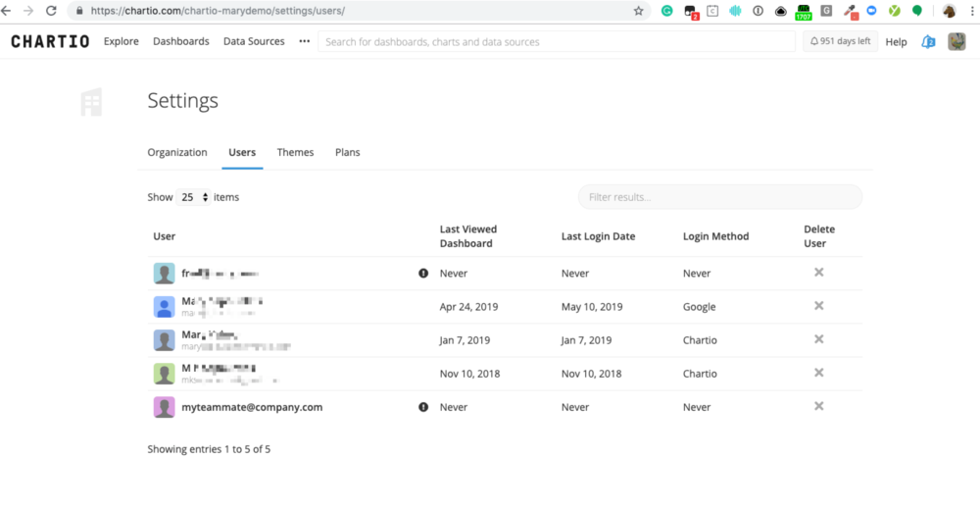Click the blue avatar of Google login user

165,307
